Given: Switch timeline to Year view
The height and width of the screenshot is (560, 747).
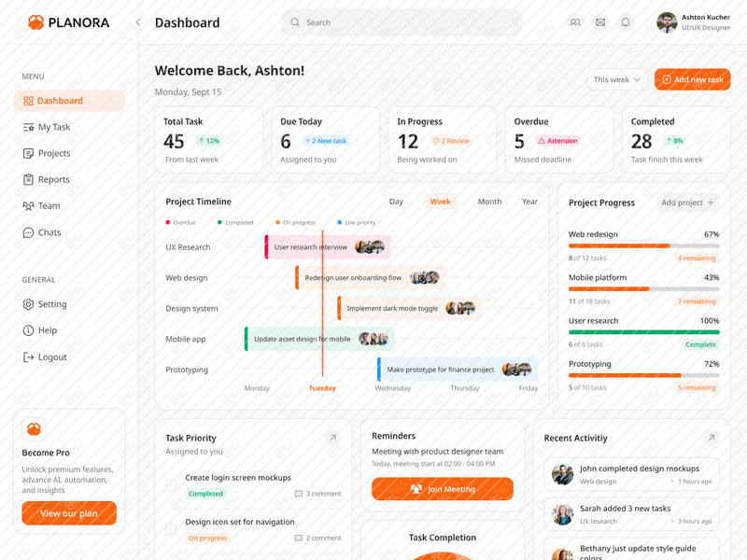Looking at the screenshot, I should coord(529,202).
